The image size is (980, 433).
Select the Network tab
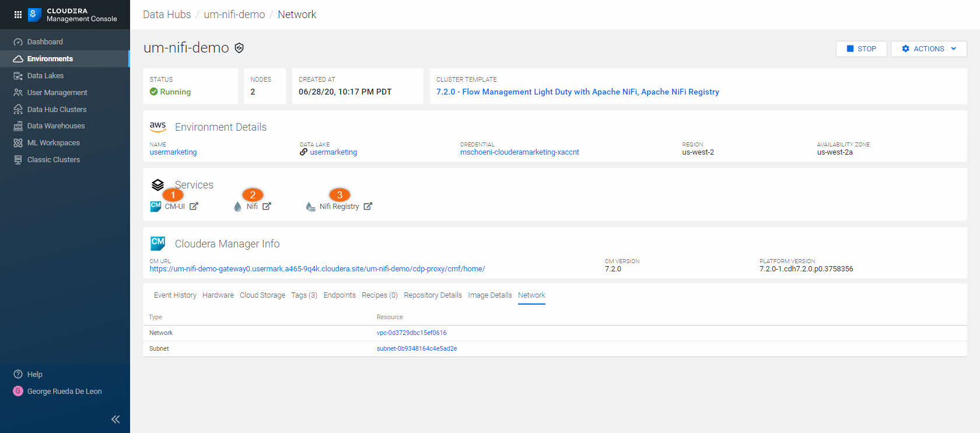click(x=531, y=295)
